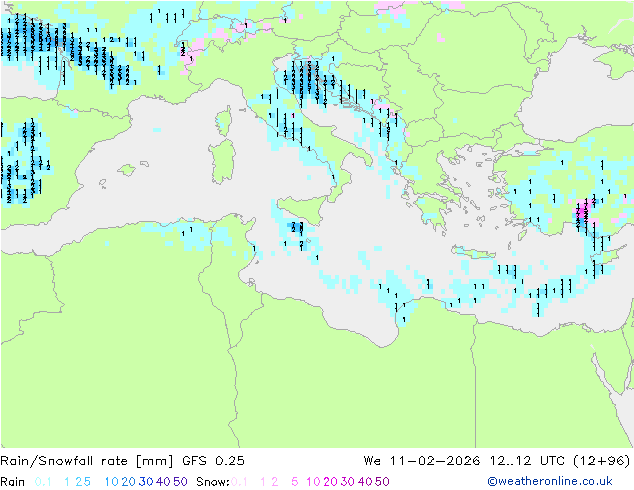
Task: Click the snow legend value 5
Action: click(x=295, y=482)
